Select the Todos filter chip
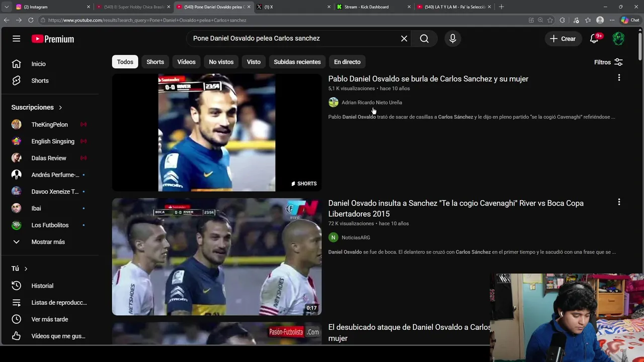This screenshot has height=362, width=644. coord(125,62)
